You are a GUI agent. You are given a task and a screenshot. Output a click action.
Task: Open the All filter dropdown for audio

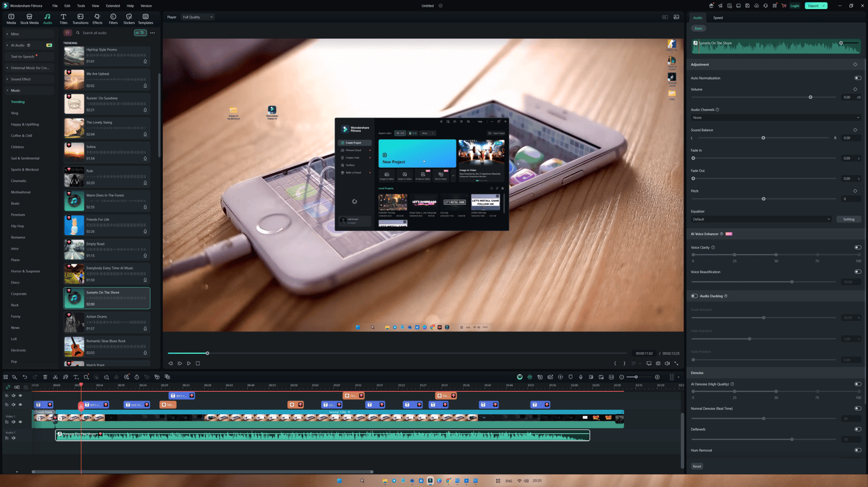click(x=140, y=33)
